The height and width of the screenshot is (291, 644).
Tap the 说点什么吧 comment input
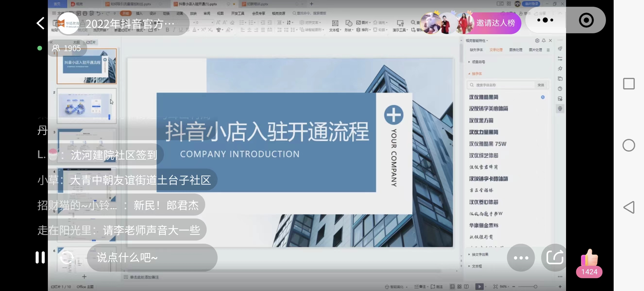[x=152, y=257]
